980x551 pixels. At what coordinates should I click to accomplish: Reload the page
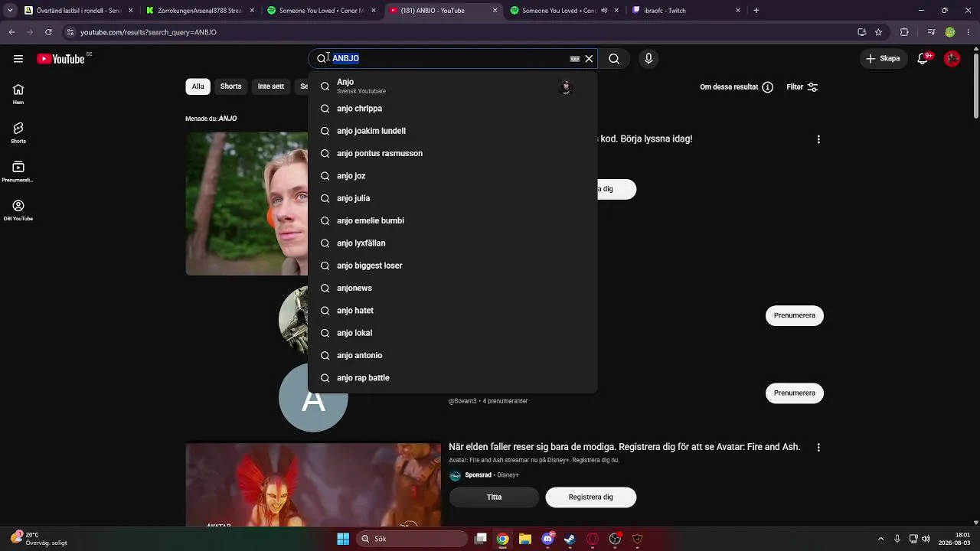point(48,32)
